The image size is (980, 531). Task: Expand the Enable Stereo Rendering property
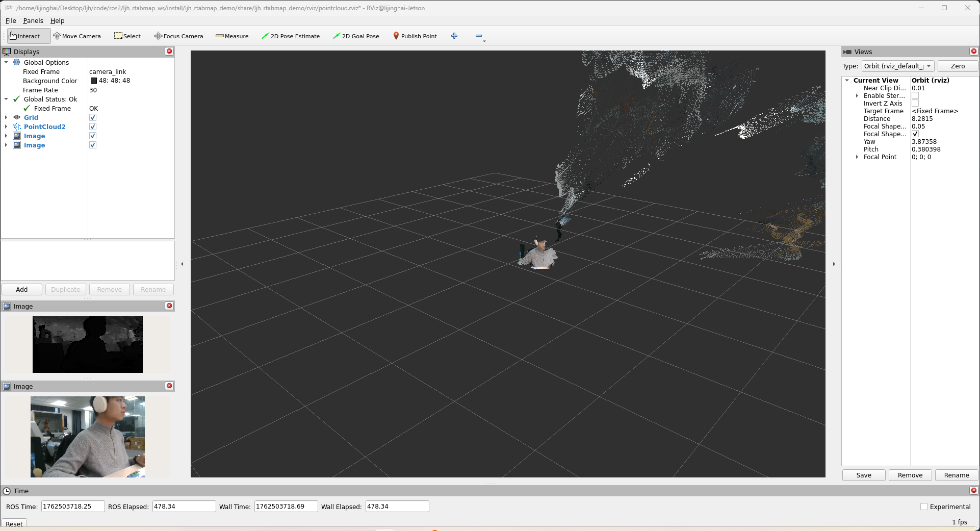point(857,95)
